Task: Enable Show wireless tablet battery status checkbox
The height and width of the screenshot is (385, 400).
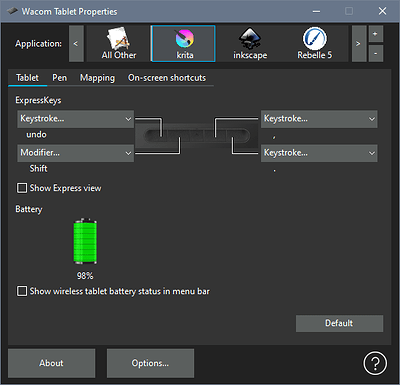Action: tap(22, 291)
